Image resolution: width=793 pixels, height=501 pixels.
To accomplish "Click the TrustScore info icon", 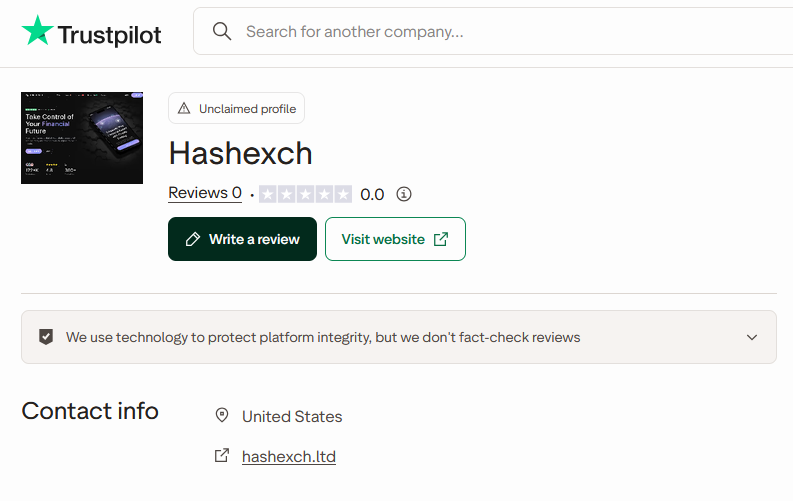I will coord(404,194).
